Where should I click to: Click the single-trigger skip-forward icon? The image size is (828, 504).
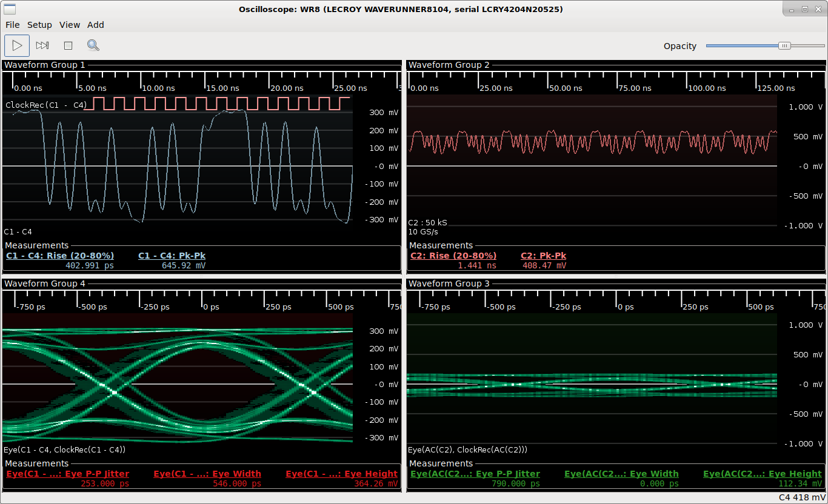pos(42,45)
